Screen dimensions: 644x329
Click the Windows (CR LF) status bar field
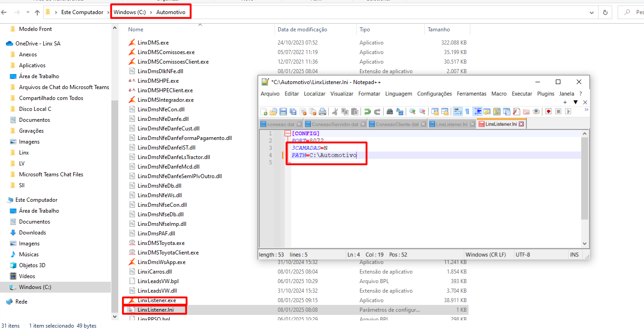485,254
